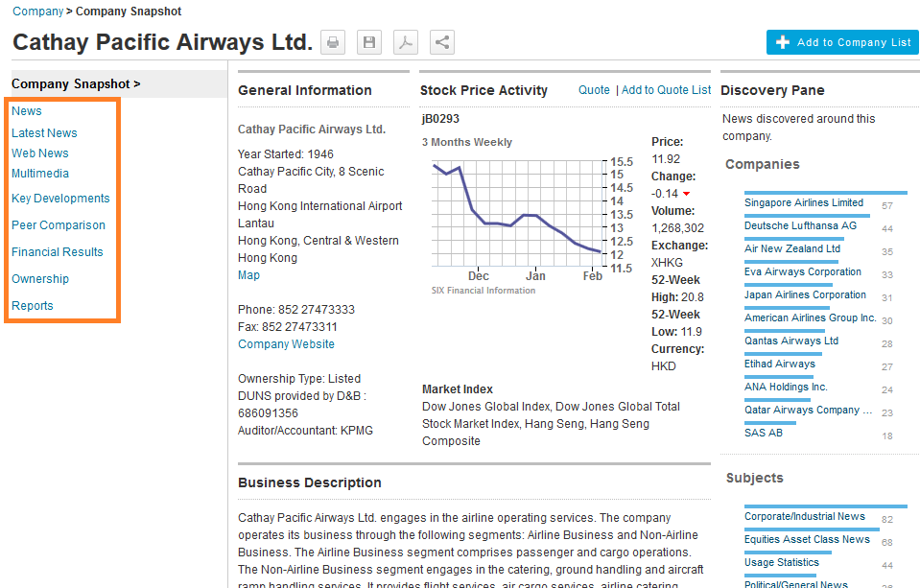Click Auditor/Accountant: KPMG text

coord(305,430)
